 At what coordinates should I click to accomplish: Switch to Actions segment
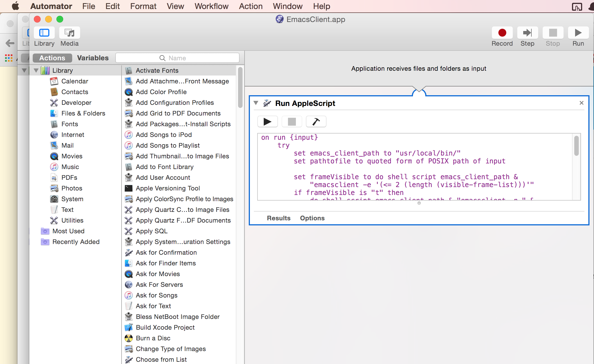(x=52, y=58)
